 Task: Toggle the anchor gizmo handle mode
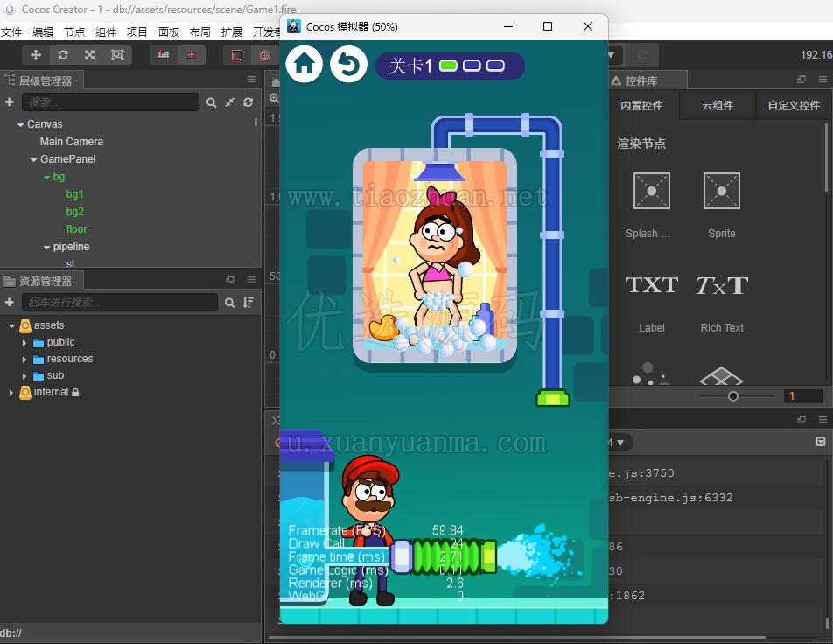coord(192,55)
